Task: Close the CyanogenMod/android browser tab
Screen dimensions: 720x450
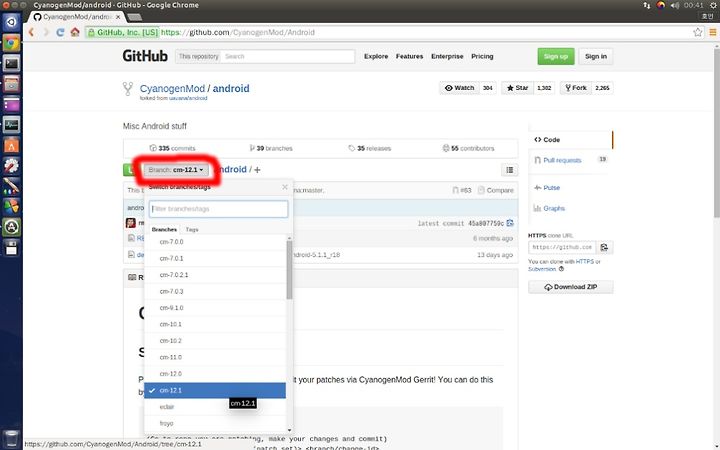Action: [x=118, y=17]
